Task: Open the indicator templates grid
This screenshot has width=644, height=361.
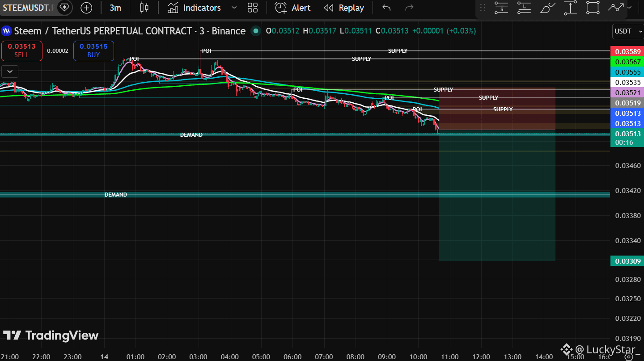Action: [253, 8]
